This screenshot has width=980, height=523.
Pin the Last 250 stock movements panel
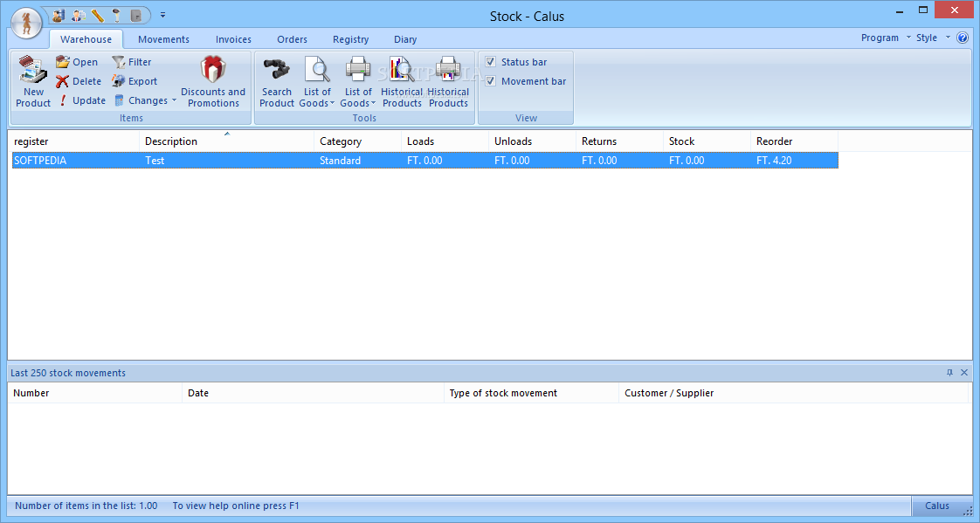tap(949, 373)
